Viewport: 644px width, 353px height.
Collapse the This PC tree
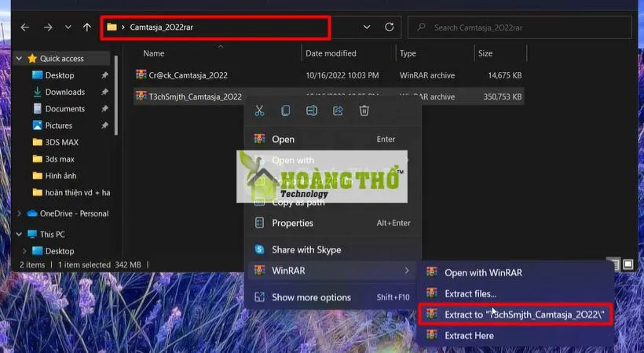pyautogui.click(x=19, y=234)
